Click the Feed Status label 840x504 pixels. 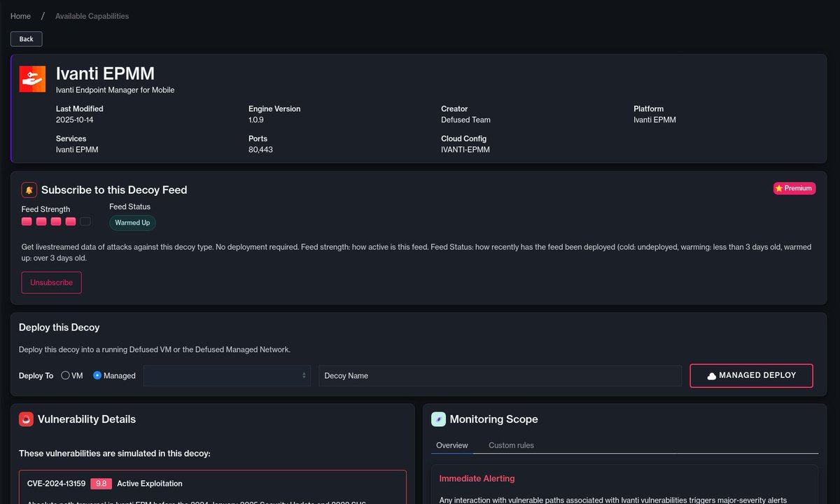coord(129,206)
